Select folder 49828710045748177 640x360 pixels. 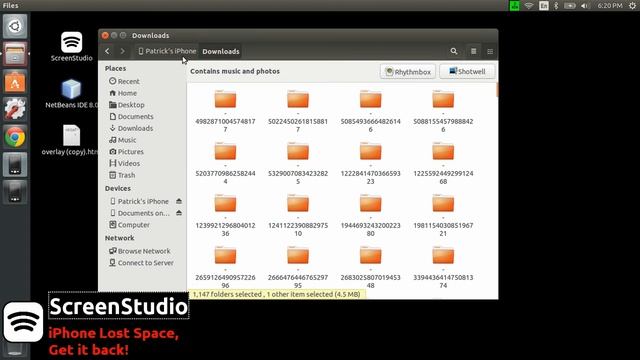click(225, 111)
